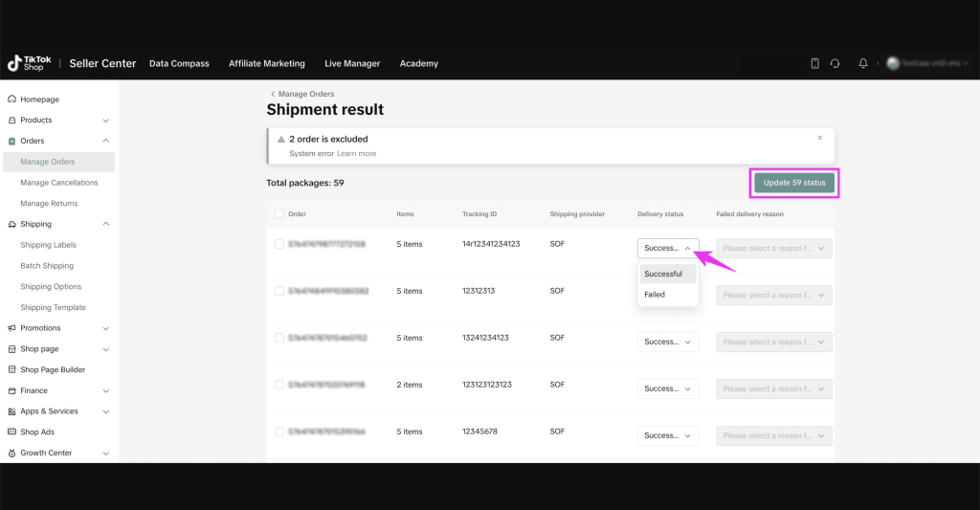The height and width of the screenshot is (510, 980).
Task: Click the user profile avatar
Action: point(893,63)
